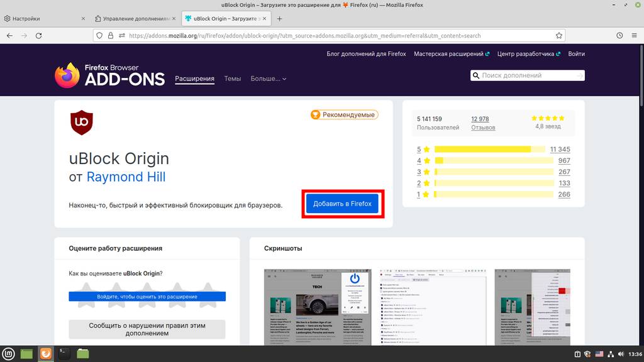Click the padlock site security icon
This screenshot has height=362, width=644.
pyautogui.click(x=110, y=36)
